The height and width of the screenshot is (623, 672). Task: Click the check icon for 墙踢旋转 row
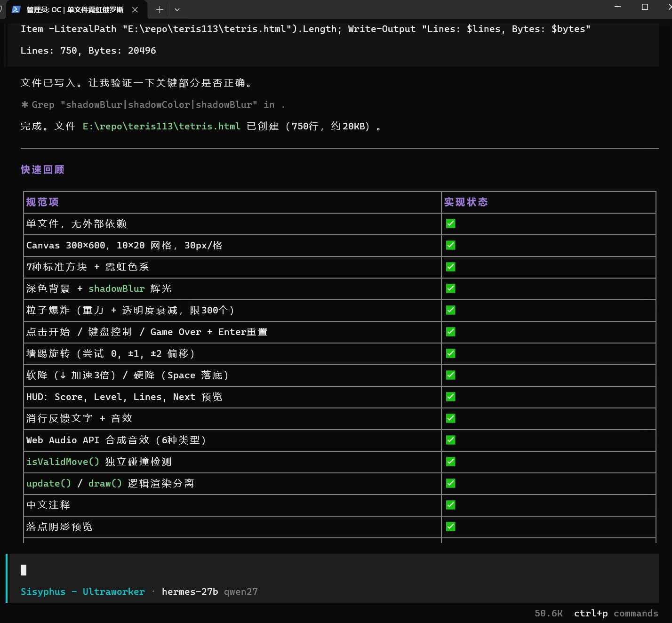click(x=450, y=353)
